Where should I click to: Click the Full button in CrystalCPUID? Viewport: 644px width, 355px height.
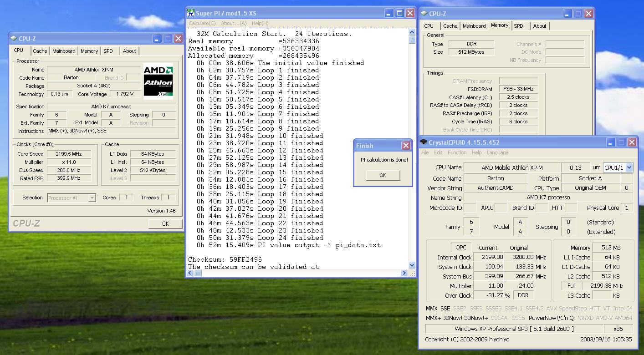571,286
